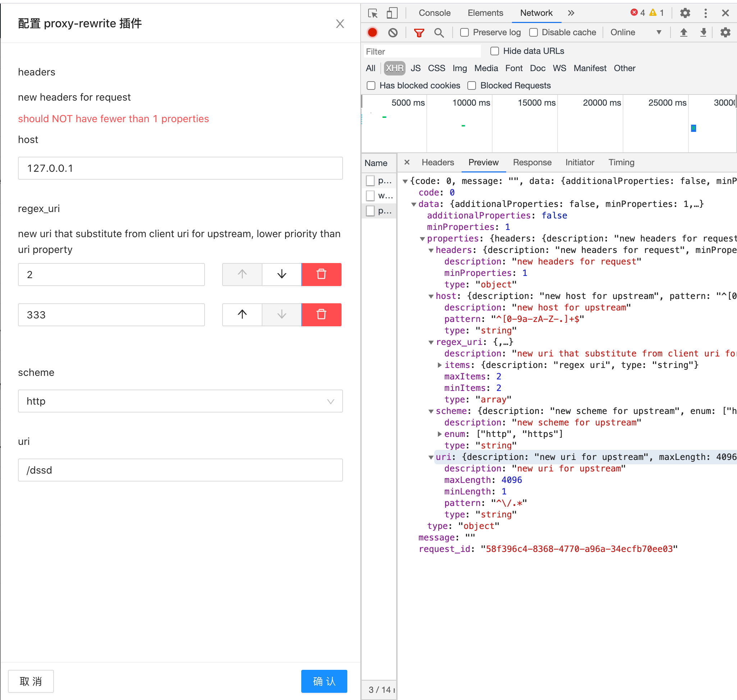The image size is (737, 700).
Task: Open DevTools settings gear
Action: (x=685, y=13)
